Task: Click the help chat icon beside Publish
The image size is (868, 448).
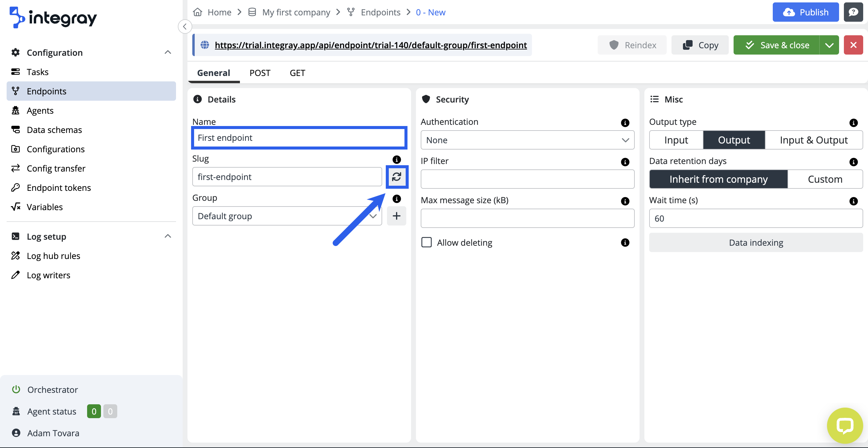Action: pyautogui.click(x=853, y=12)
